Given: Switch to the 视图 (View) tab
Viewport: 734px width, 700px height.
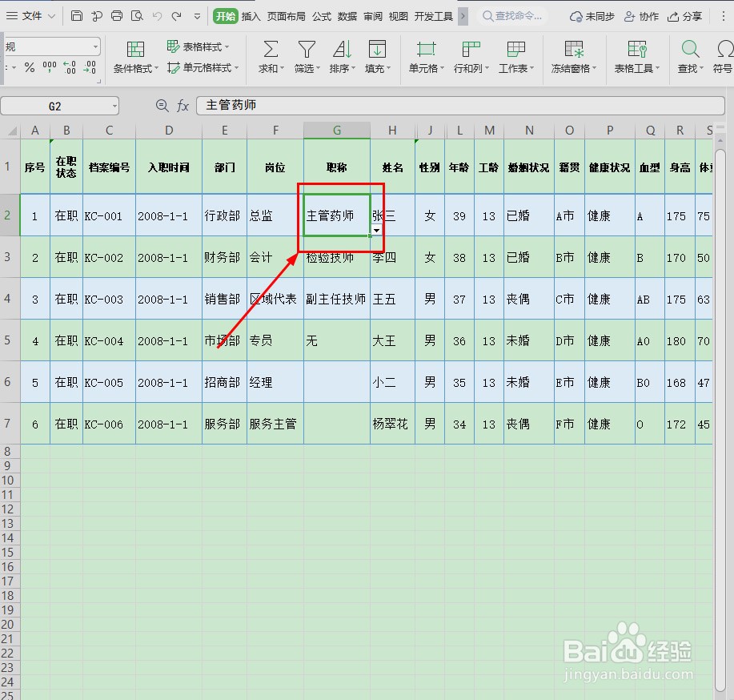Looking at the screenshot, I should (399, 16).
